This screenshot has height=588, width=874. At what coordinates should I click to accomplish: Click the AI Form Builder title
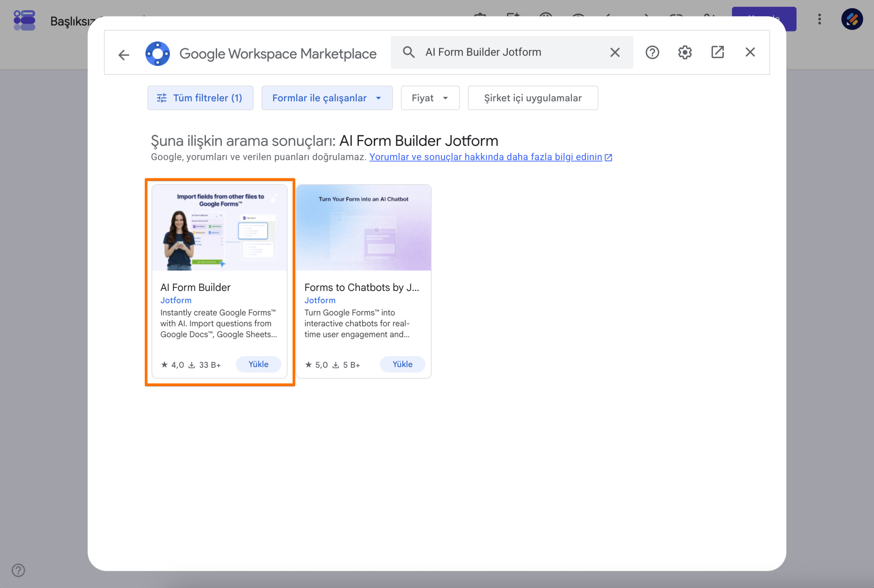(195, 287)
